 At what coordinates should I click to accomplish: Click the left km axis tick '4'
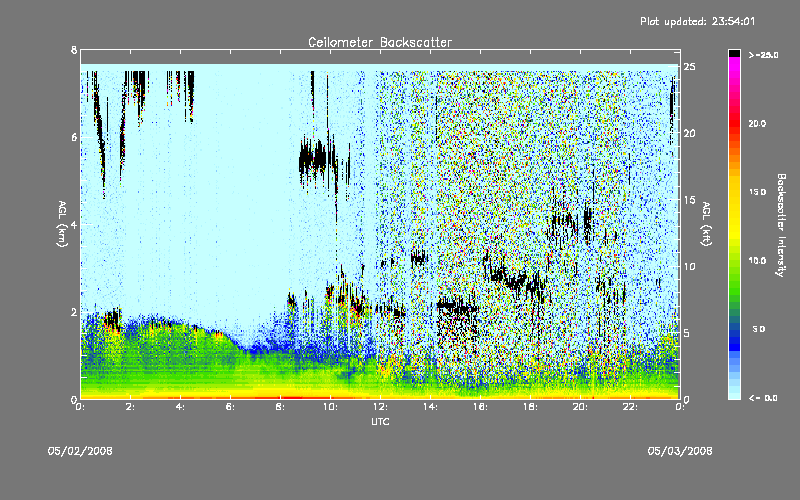[74, 224]
